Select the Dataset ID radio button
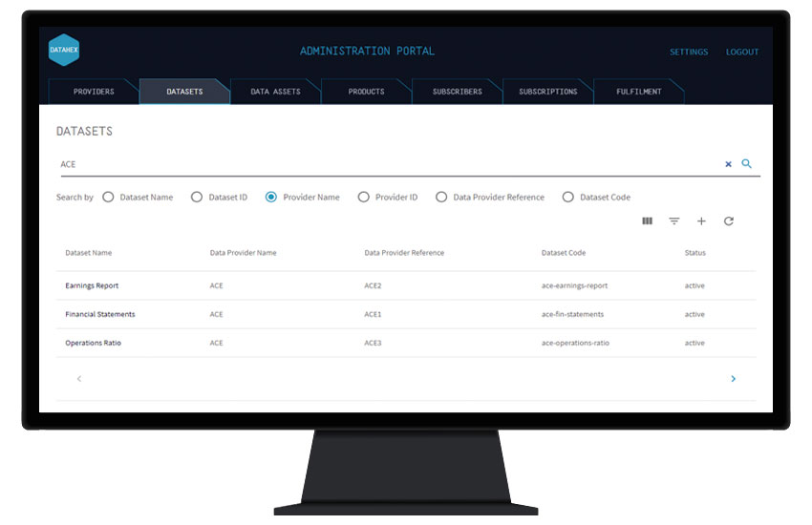 pos(197,197)
